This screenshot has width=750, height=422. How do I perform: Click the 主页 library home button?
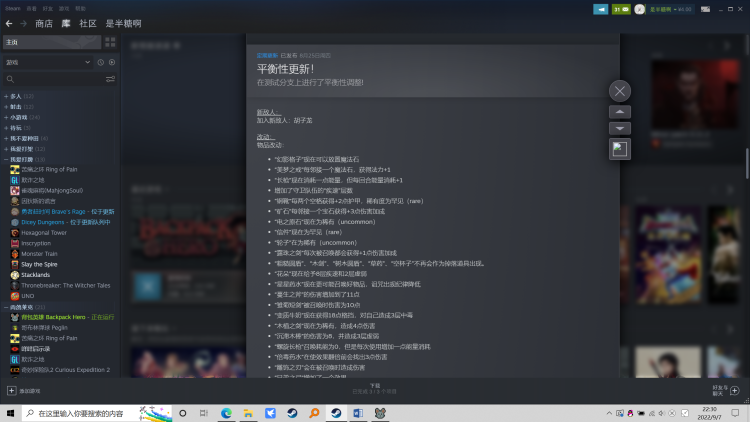pyautogui.click(x=52, y=42)
